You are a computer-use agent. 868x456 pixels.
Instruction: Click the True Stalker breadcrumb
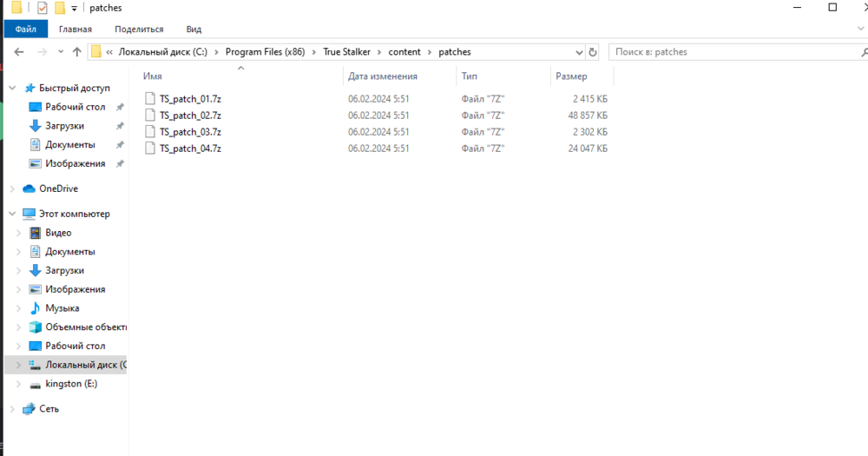click(x=346, y=52)
